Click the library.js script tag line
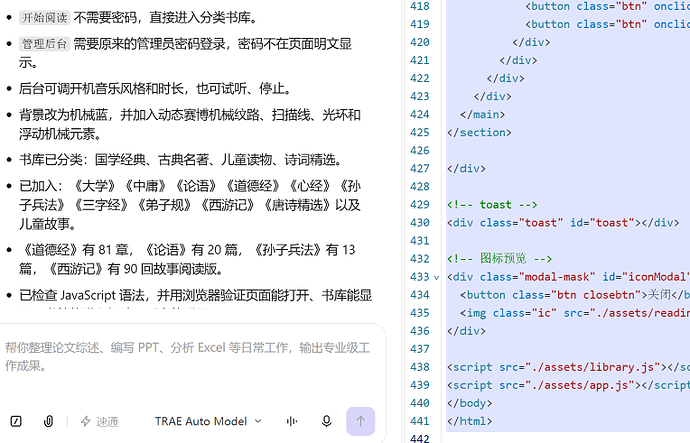 569,367
